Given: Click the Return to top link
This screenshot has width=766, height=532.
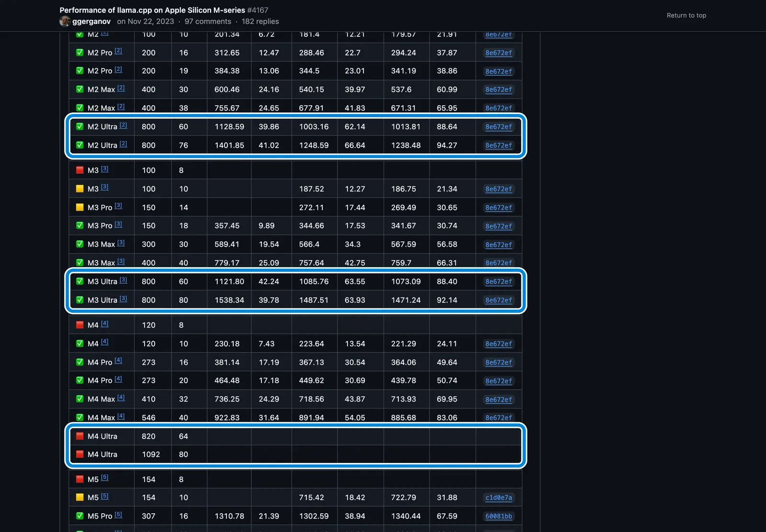Looking at the screenshot, I should pyautogui.click(x=687, y=15).
